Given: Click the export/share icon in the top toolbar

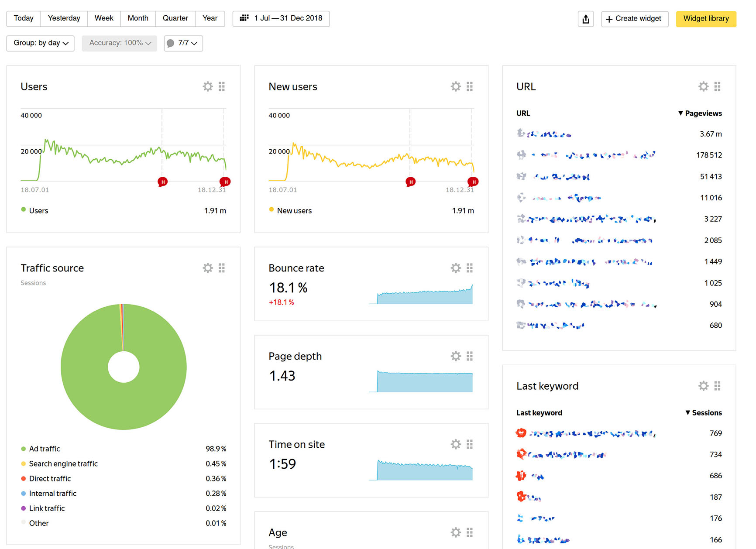Looking at the screenshot, I should tap(586, 19).
